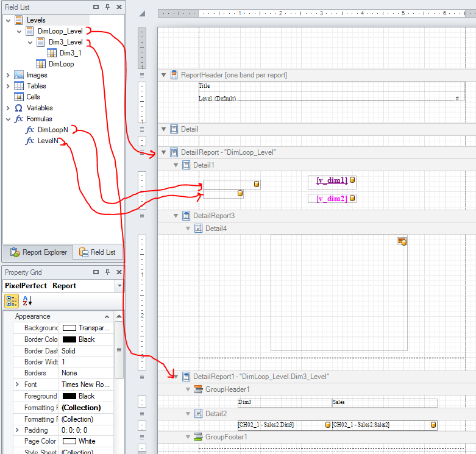Select the Dim3 header cell
Viewport: 476px width, 454px height.
pos(285,403)
